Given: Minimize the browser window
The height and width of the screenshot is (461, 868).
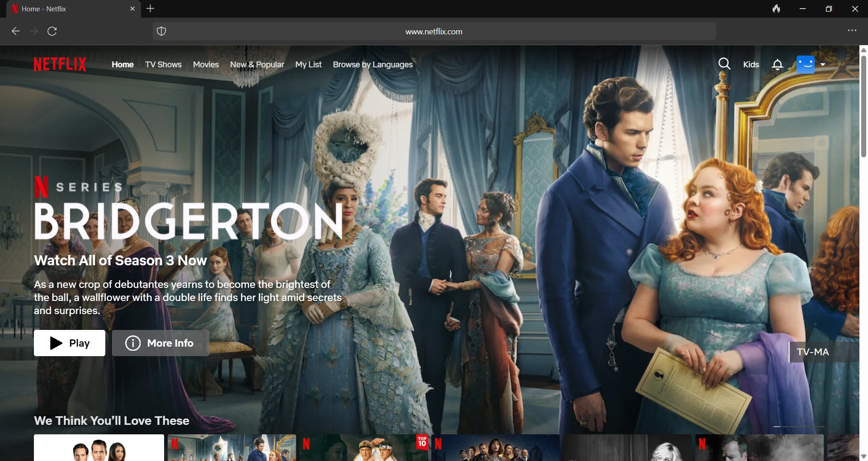Looking at the screenshot, I should pos(802,9).
